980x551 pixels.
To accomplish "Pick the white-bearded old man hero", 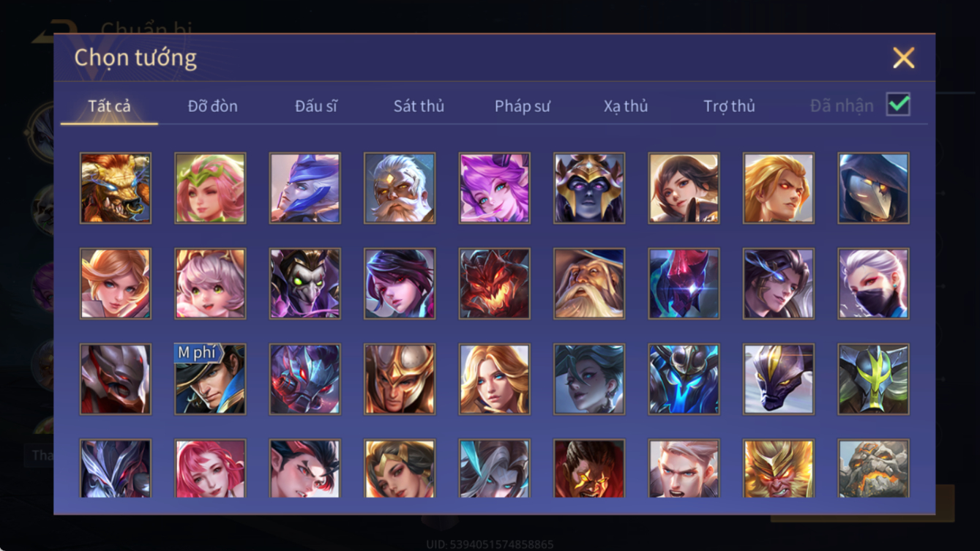I will (x=400, y=188).
